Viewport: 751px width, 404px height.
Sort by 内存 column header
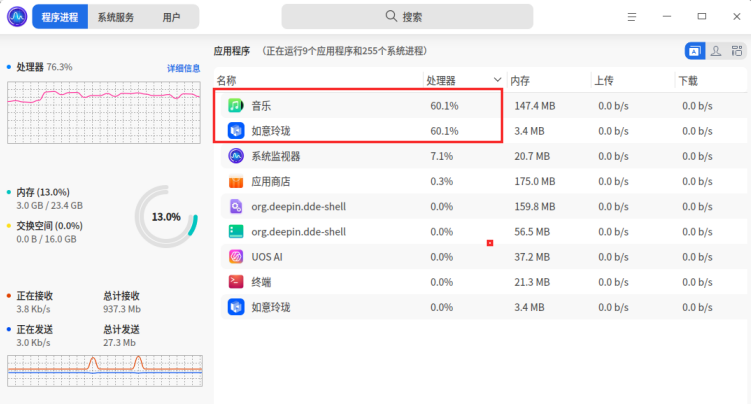pyautogui.click(x=549, y=80)
